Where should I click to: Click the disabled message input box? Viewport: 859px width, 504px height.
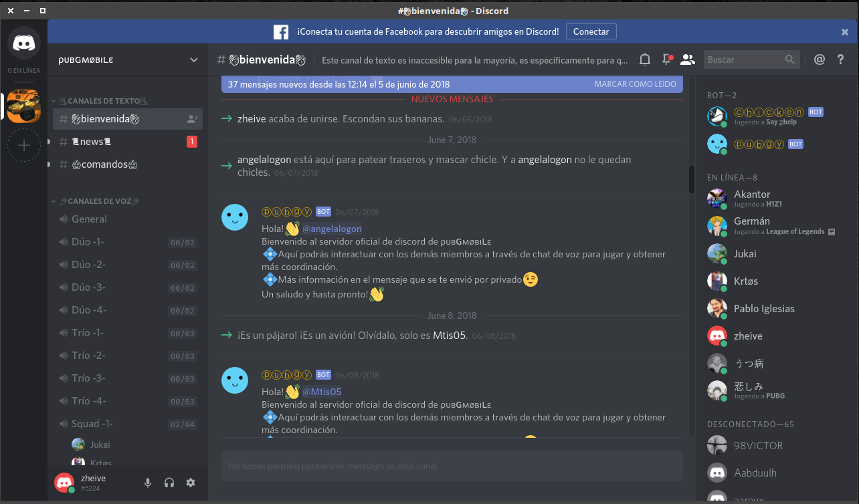tap(452, 466)
